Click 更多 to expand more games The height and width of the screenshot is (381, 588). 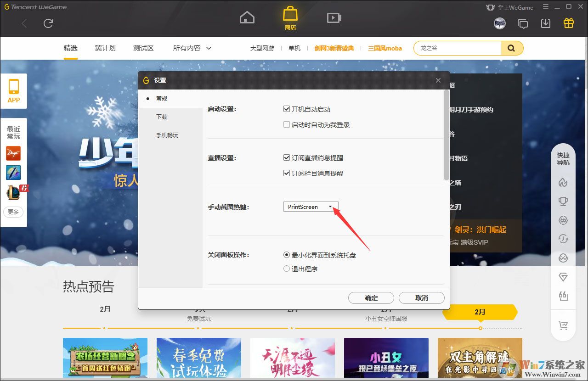tap(13, 212)
